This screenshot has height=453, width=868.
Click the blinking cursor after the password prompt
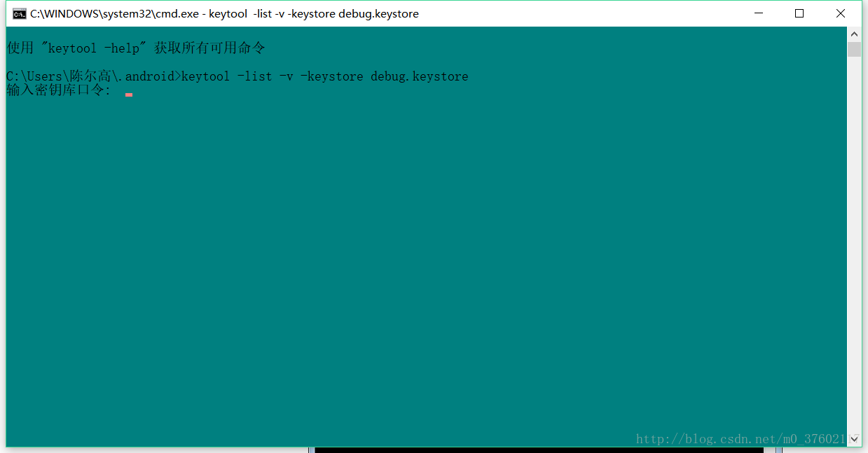coord(129,94)
